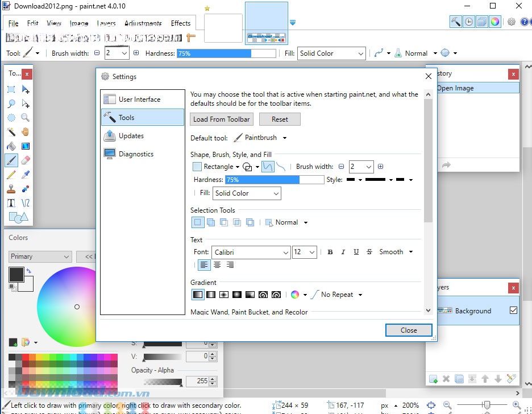
Task: Open the File menu
Action: click(x=13, y=23)
